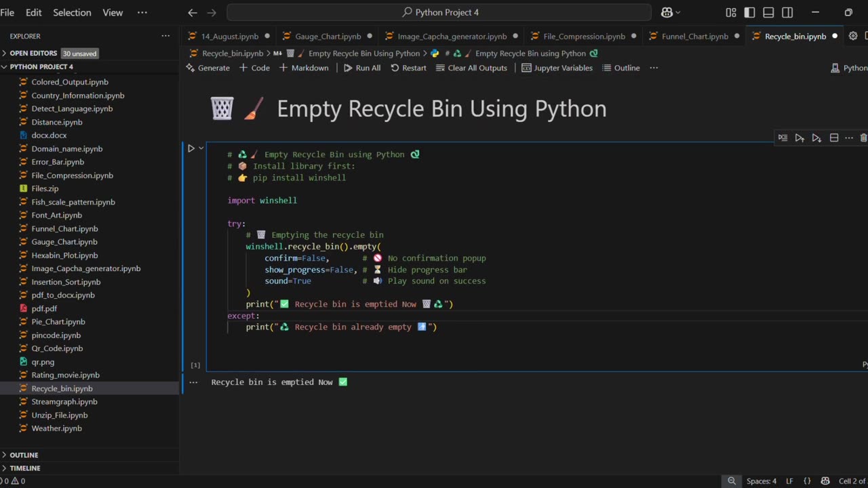Toggle primary side bar visibility
868x488 pixels.
(749, 12)
